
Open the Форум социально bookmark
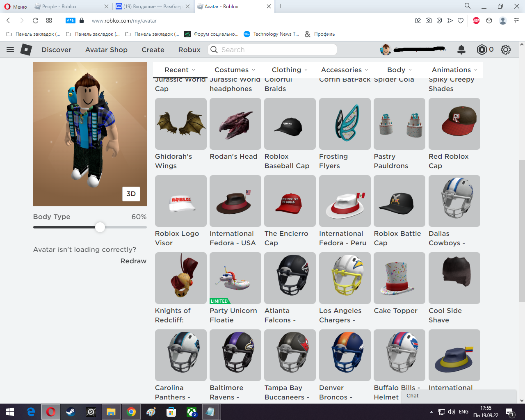(212, 34)
